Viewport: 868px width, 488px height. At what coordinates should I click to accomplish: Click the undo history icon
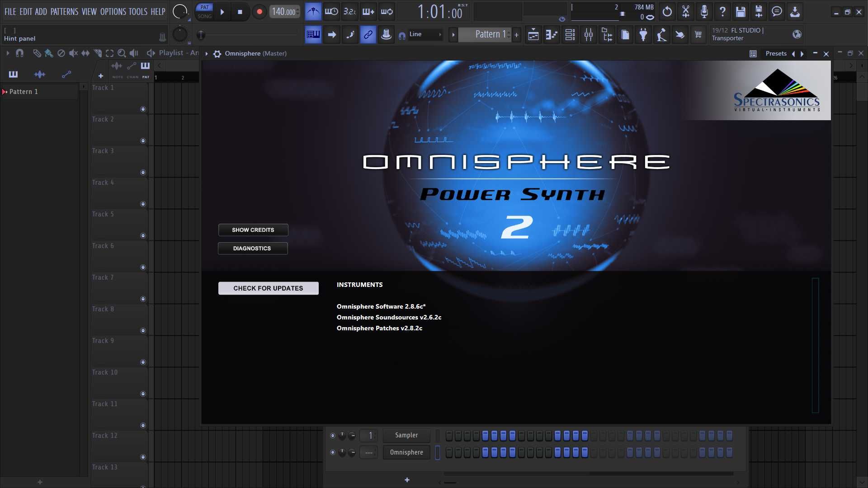tap(667, 12)
